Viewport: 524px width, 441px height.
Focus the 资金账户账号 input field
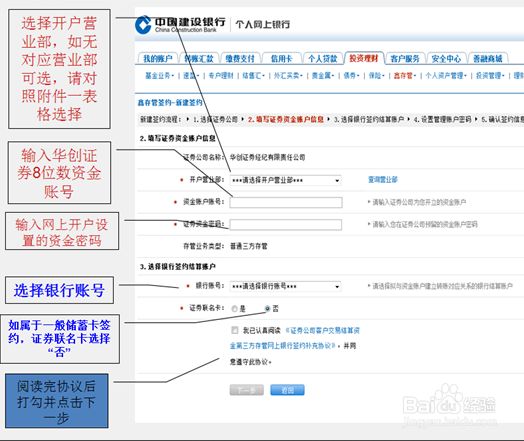(x=286, y=202)
